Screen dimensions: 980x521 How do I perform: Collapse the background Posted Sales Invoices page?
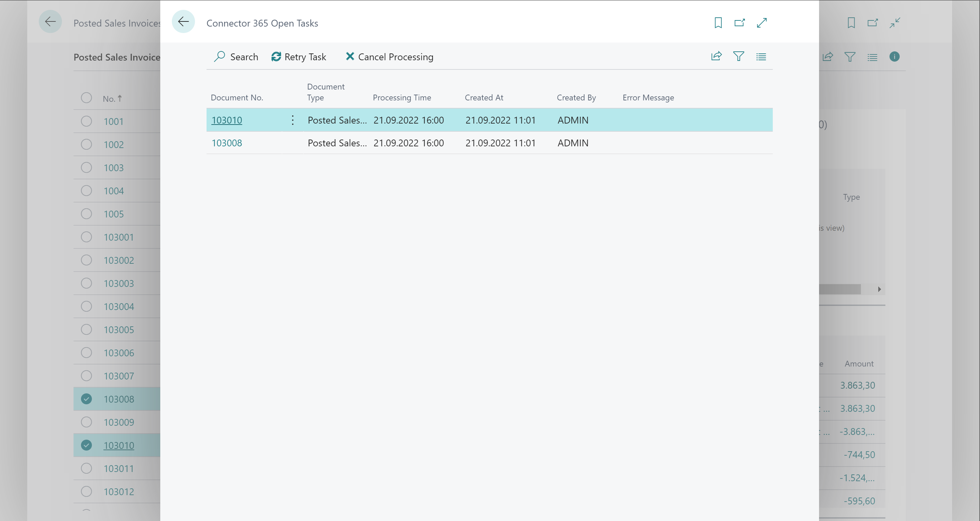coord(895,23)
